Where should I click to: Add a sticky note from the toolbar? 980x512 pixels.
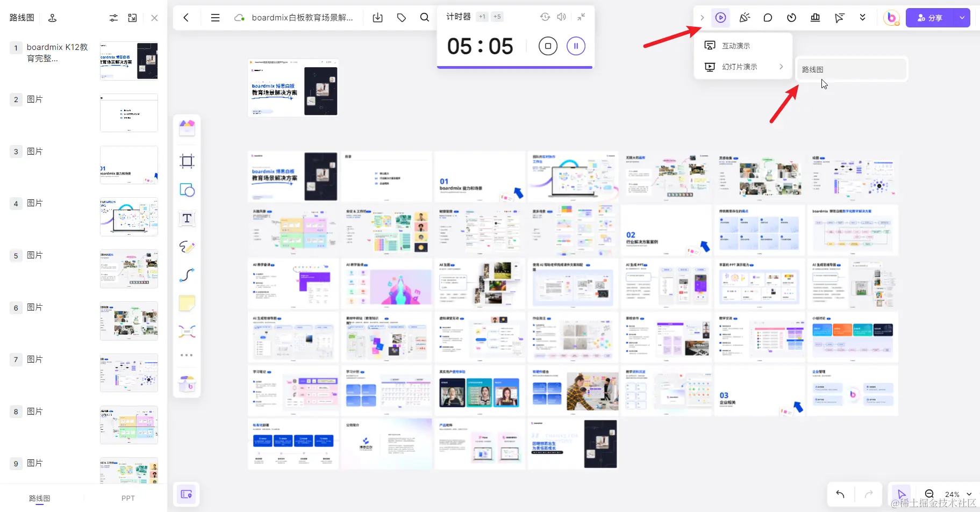pyautogui.click(x=187, y=303)
